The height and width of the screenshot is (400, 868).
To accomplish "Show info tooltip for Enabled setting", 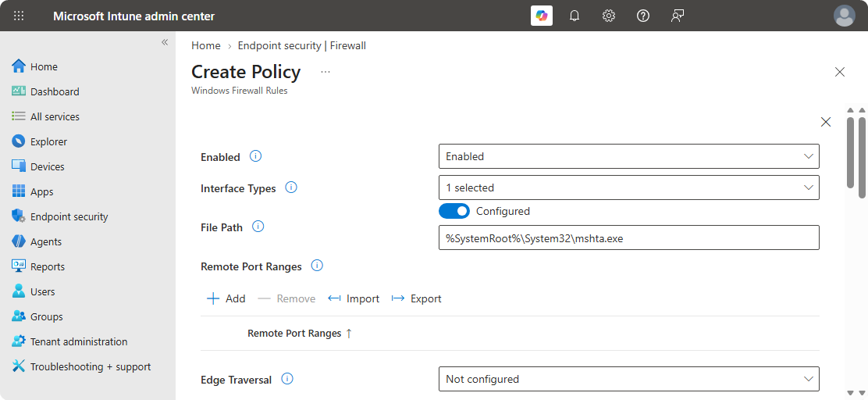I will 256,156.
